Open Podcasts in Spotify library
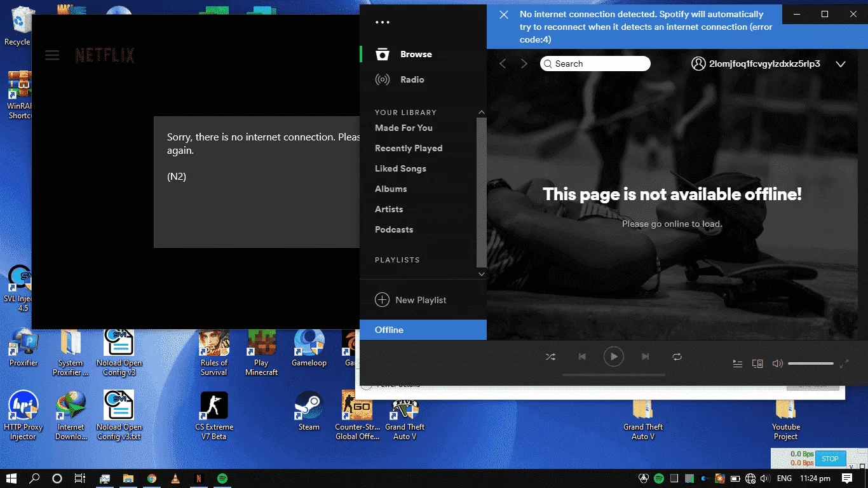868x488 pixels. 394,229
